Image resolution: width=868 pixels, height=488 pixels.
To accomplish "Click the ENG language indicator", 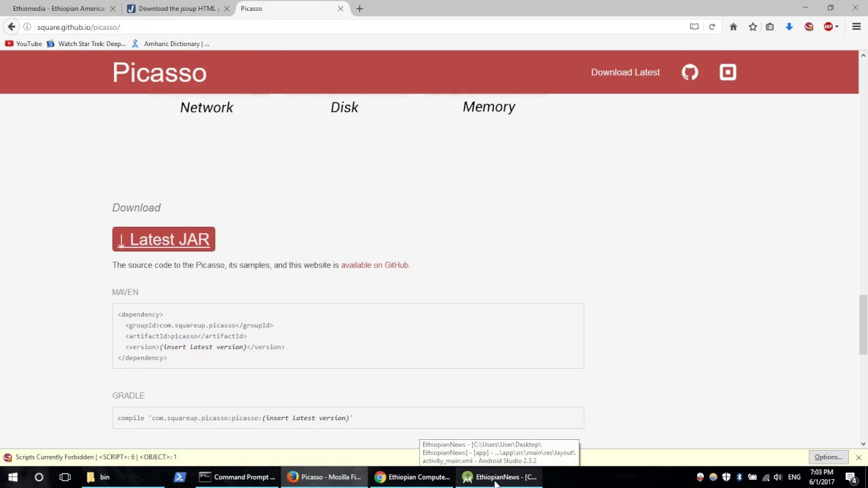I will pyautogui.click(x=794, y=477).
